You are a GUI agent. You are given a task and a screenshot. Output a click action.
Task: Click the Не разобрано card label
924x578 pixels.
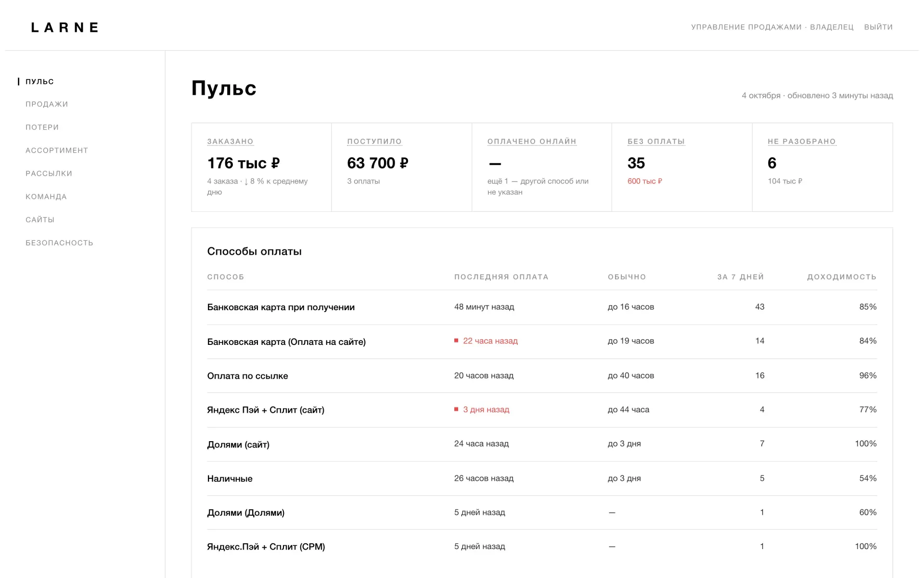click(x=802, y=142)
